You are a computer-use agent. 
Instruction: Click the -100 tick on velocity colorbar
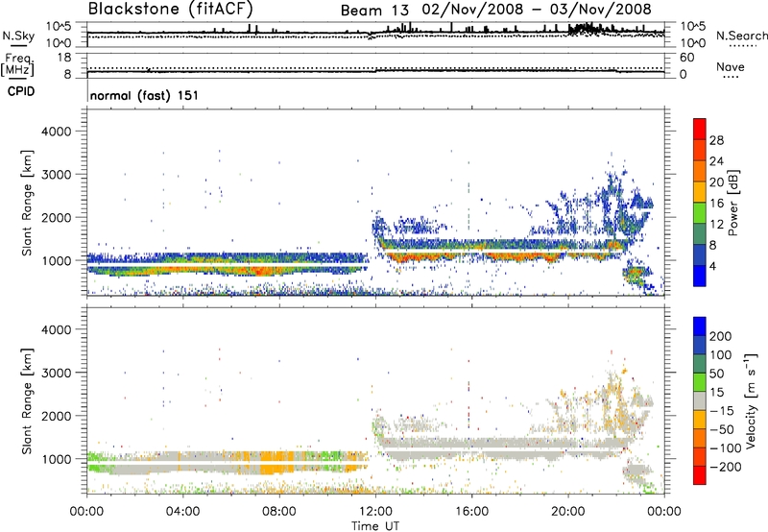726,448
